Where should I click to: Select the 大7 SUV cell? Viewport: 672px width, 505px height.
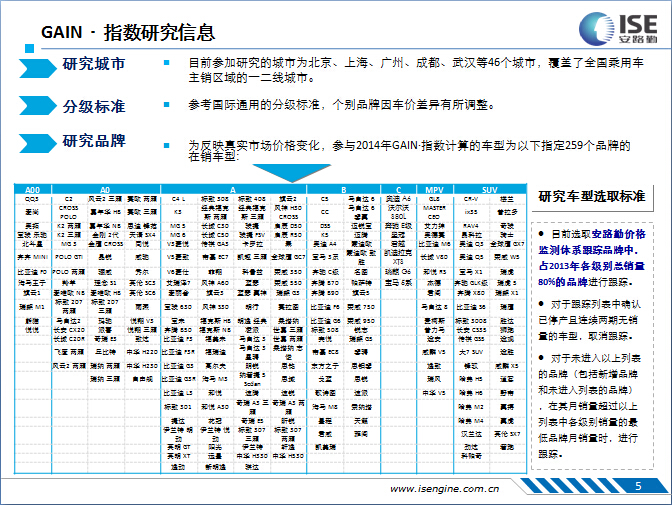(x=471, y=352)
